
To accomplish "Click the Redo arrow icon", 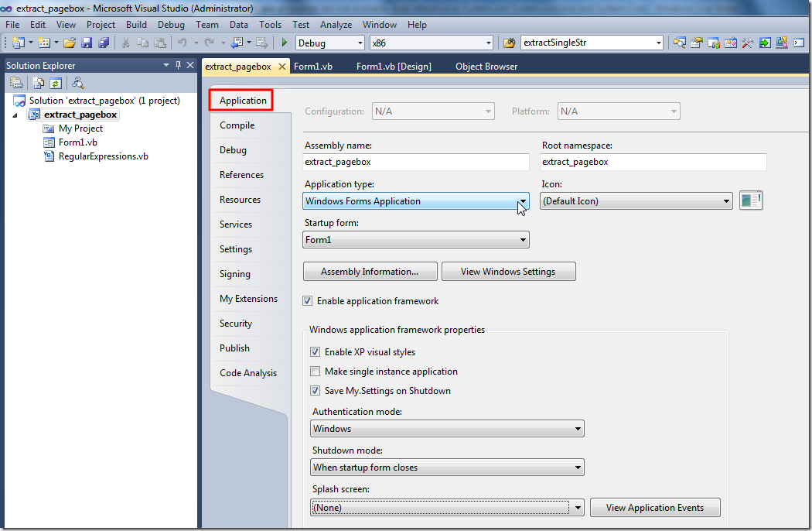I will pyautogui.click(x=210, y=43).
